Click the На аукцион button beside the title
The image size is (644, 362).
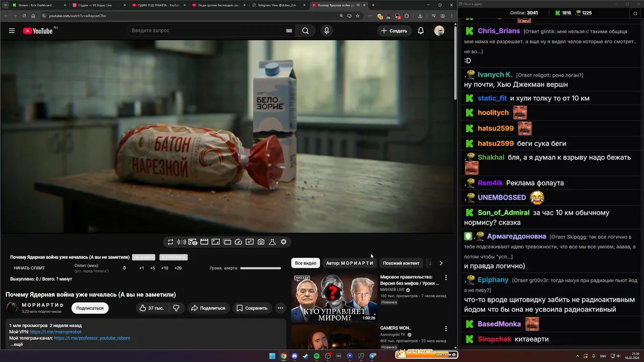click(x=144, y=257)
